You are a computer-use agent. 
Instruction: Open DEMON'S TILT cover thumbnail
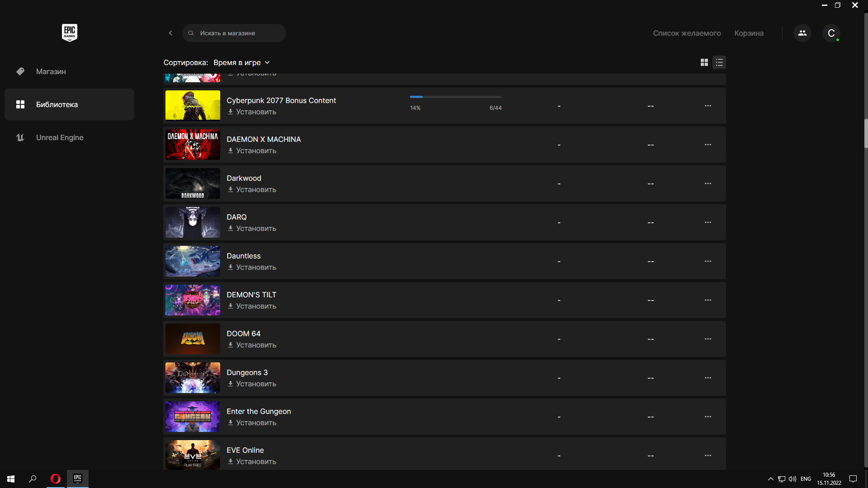[x=193, y=300]
